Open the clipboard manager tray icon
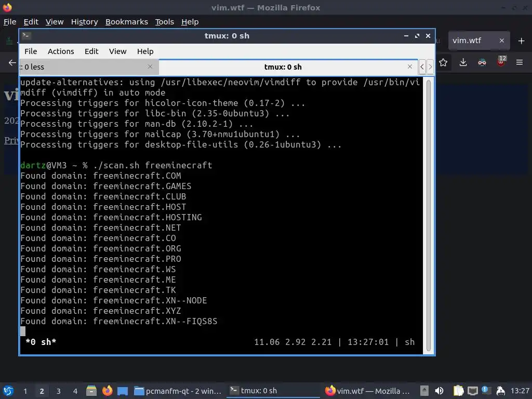The image size is (532, 399). click(x=458, y=391)
